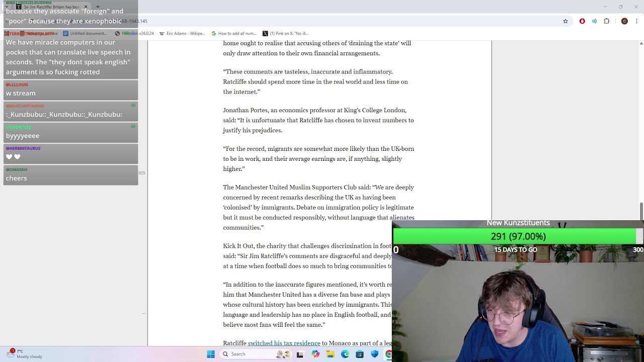The image size is (644, 362).
Task: Select the "w stream" chat message
Action: click(x=70, y=89)
